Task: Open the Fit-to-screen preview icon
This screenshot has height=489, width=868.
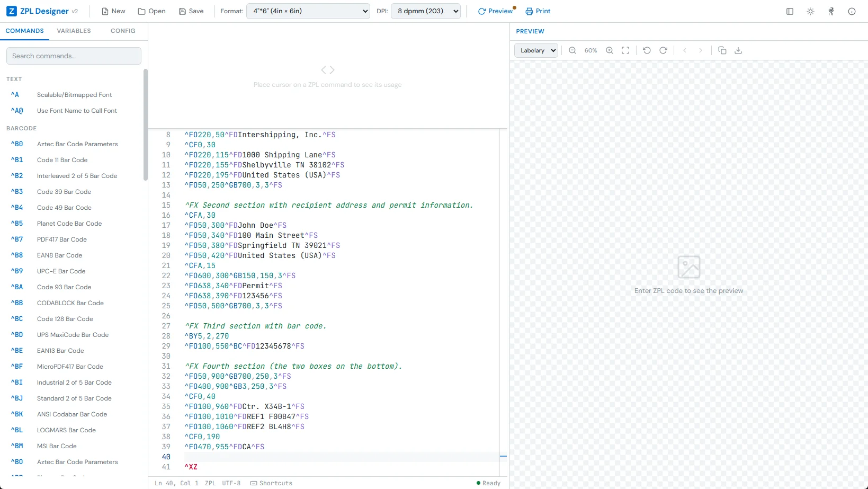Action: coord(625,50)
